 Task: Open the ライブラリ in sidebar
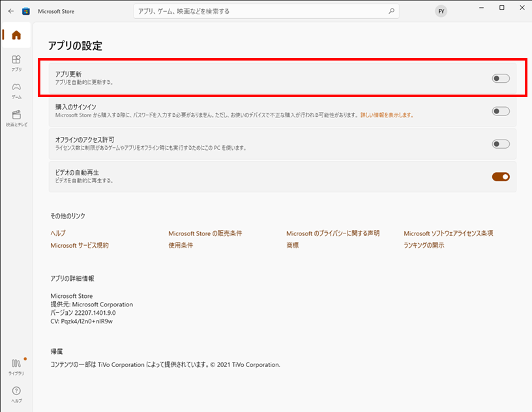(x=16, y=367)
